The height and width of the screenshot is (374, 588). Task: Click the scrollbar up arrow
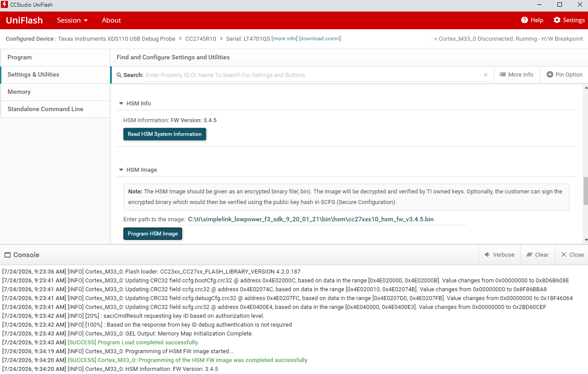[x=586, y=88]
